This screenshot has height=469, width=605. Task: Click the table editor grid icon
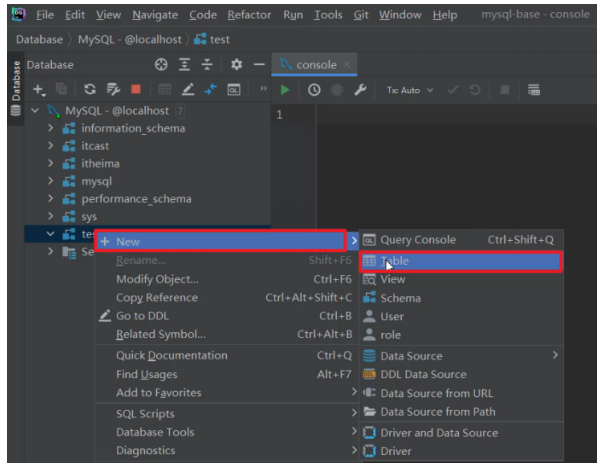(165, 89)
